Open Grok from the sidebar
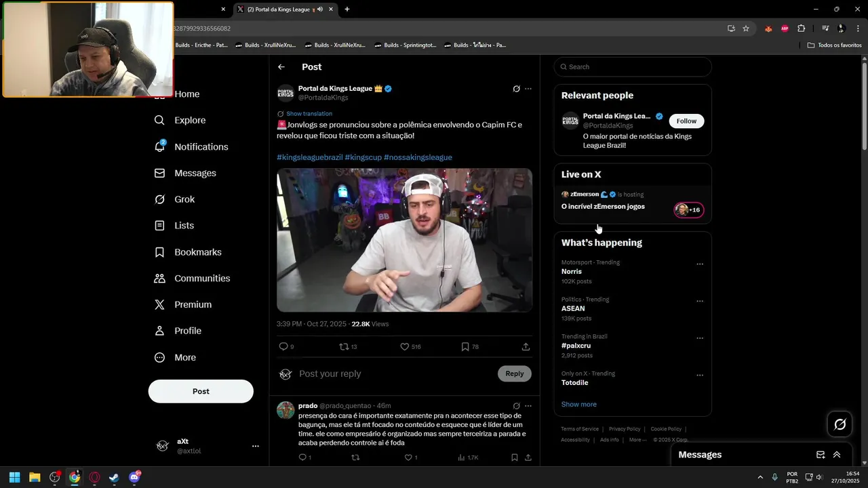The height and width of the screenshot is (488, 868). tap(175, 199)
